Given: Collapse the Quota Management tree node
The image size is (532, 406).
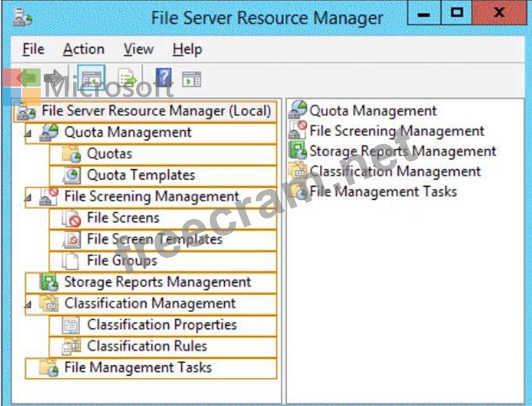Looking at the screenshot, I should (29, 134).
